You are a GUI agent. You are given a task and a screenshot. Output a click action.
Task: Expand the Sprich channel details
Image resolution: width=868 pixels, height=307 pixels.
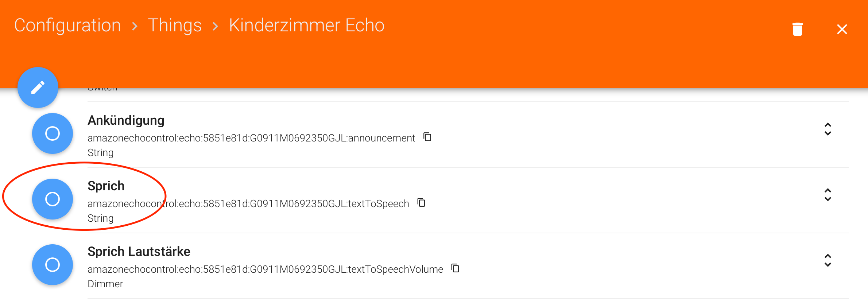pyautogui.click(x=828, y=195)
